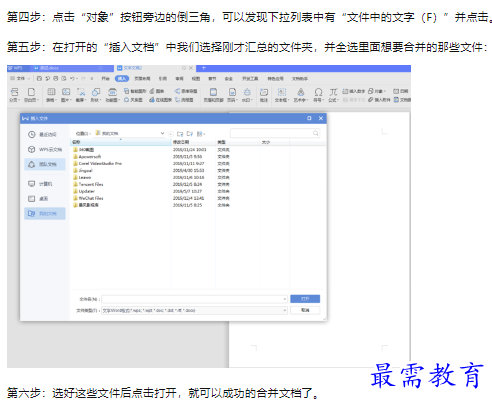Expand the location path dropdown
Image resolution: width=492 pixels, height=407 pixels.
[162, 133]
